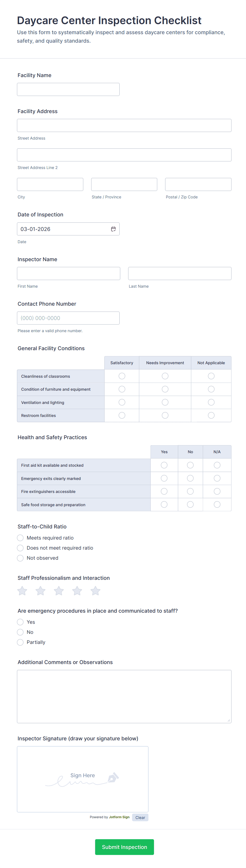Submit the inspection form
246x868 pixels.
[x=124, y=847]
